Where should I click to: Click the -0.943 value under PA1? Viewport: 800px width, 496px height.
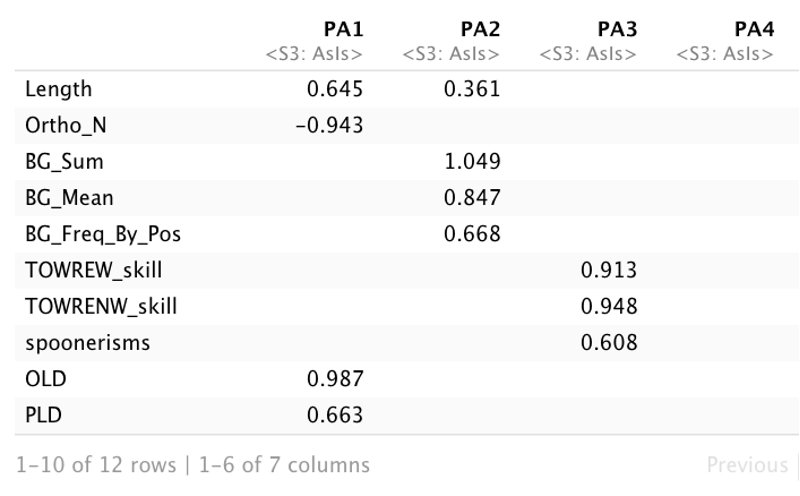(330, 126)
